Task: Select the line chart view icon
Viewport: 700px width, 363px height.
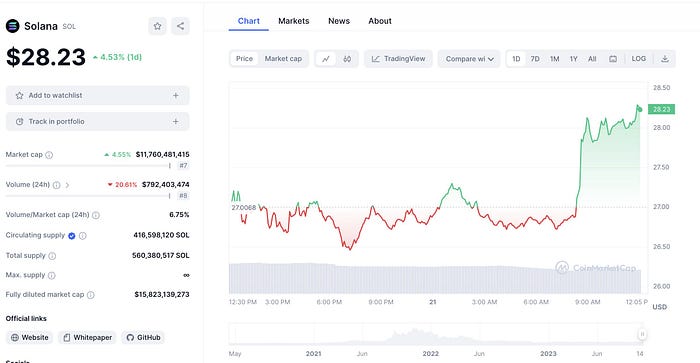Action: point(326,59)
